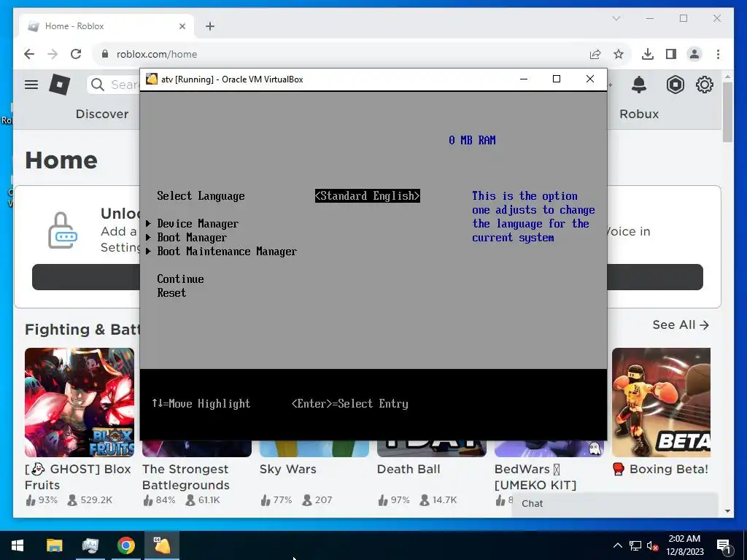Image resolution: width=747 pixels, height=560 pixels.
Task: Select Standard English language option
Action: coord(368,195)
